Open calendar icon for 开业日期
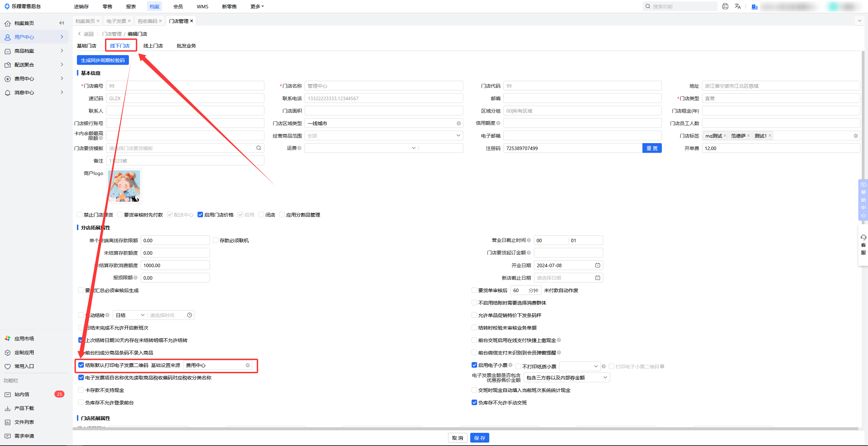The width and height of the screenshot is (868, 446). pos(597,265)
